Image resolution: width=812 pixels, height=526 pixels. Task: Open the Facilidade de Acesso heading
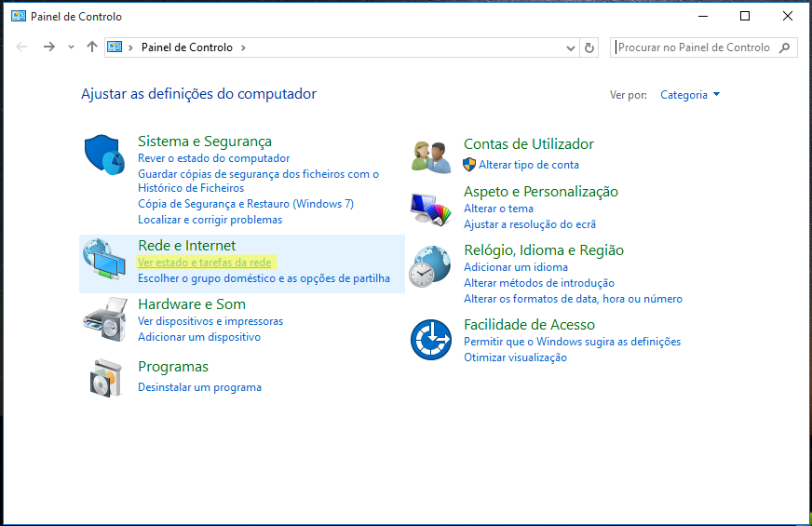529,325
